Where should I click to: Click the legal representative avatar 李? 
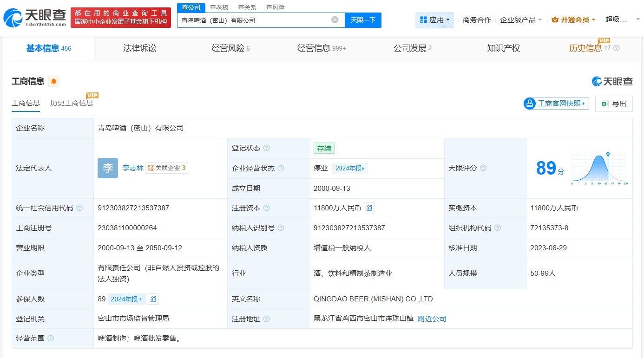click(108, 168)
